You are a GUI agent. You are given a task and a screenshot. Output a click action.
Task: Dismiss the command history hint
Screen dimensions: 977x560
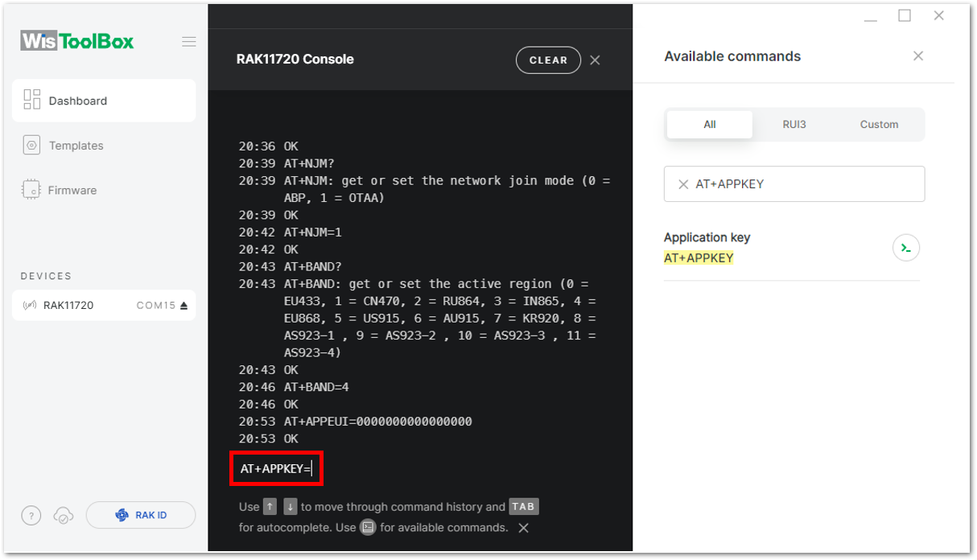tap(523, 528)
